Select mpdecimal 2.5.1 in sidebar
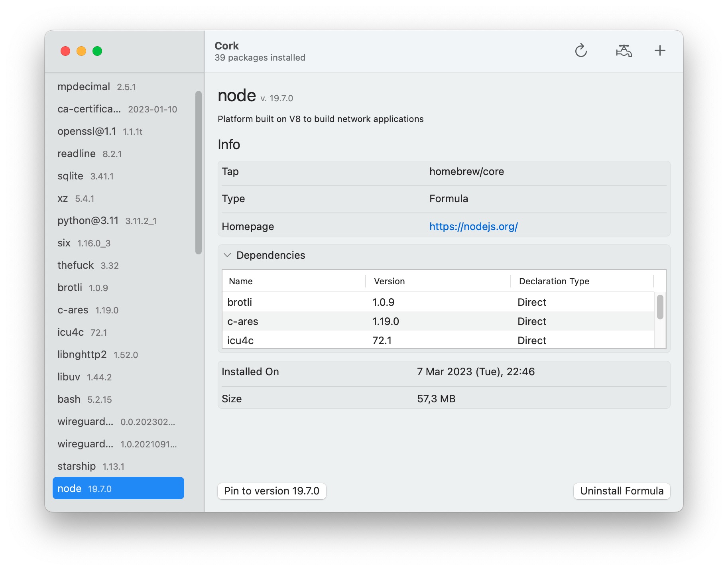 [118, 87]
